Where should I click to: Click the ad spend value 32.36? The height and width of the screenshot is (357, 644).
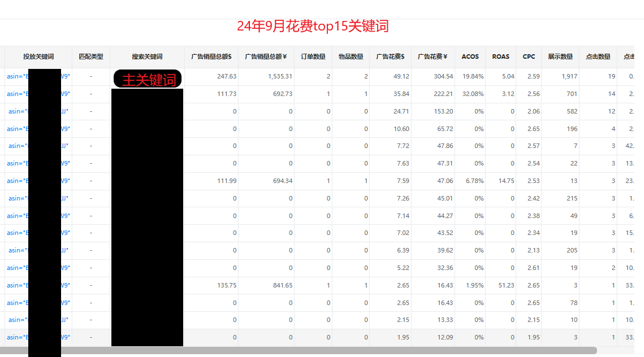point(445,268)
